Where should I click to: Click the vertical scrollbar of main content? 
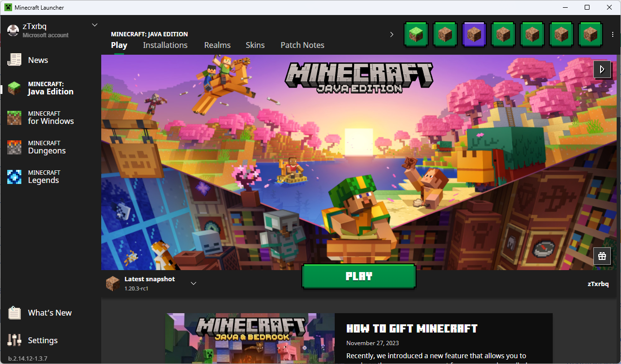618,86
